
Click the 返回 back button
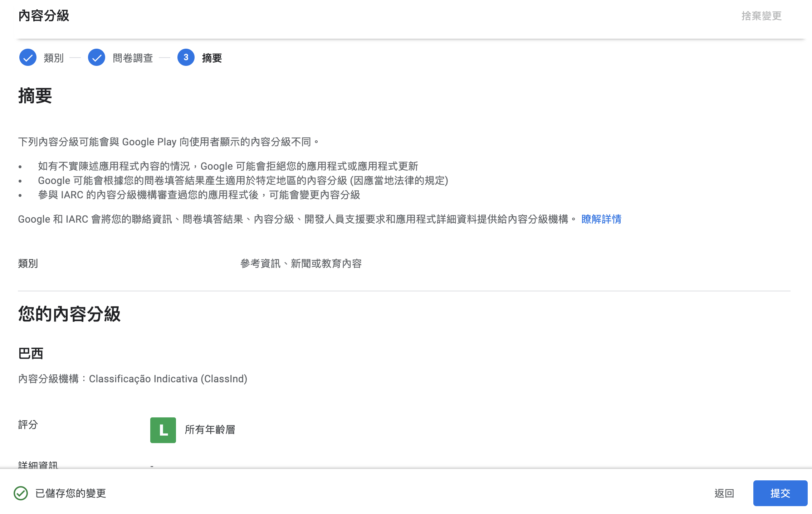pos(724,493)
